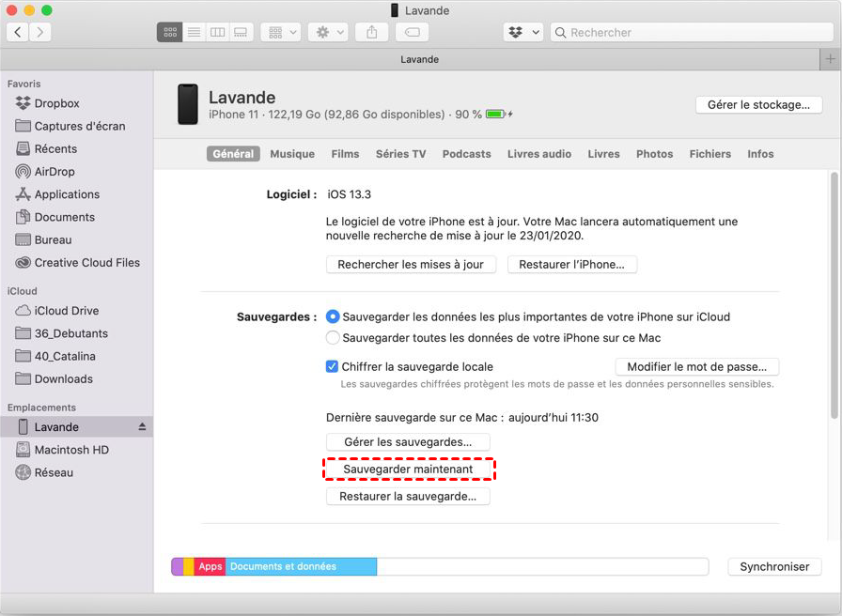Click Sauvegarder maintenant button

(x=408, y=469)
